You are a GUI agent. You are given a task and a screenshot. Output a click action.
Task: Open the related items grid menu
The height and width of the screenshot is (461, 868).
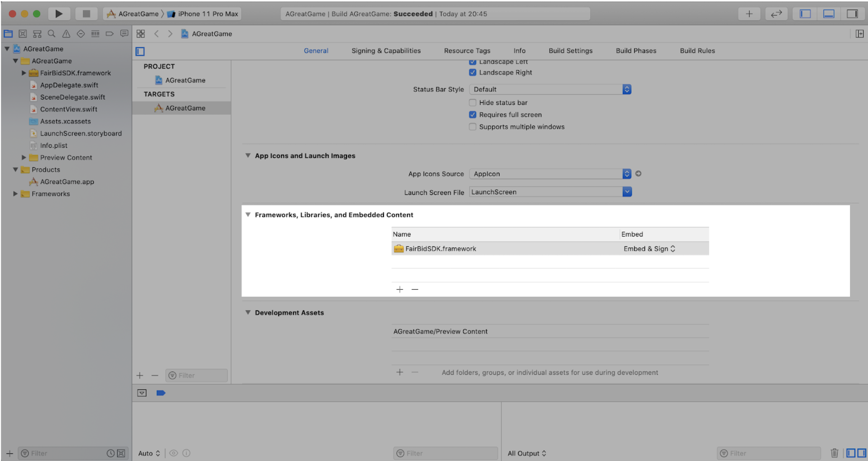[140, 33]
